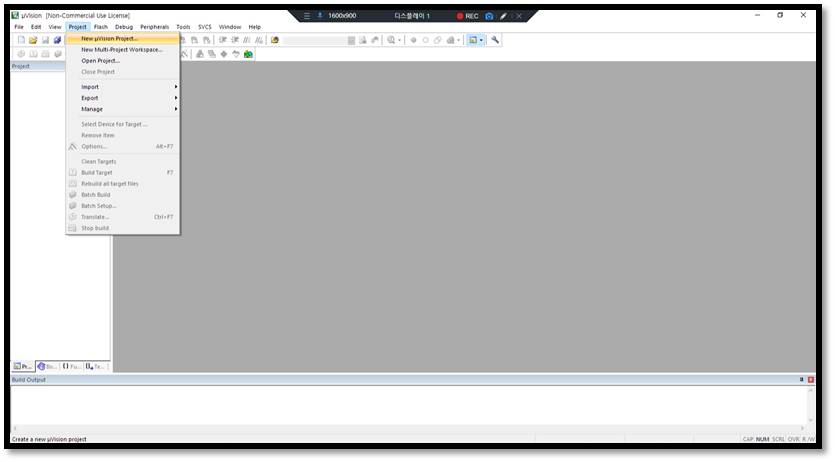Click the Batch Build toolbar icon
835x462 pixels.
(x=58, y=54)
